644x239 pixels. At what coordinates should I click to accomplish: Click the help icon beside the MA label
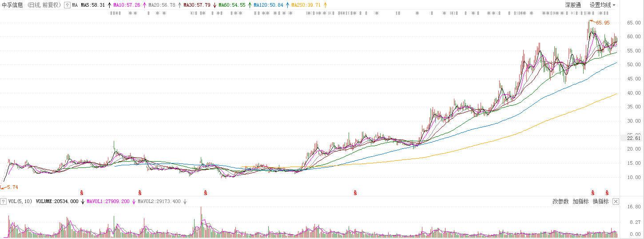(x=67, y=5)
